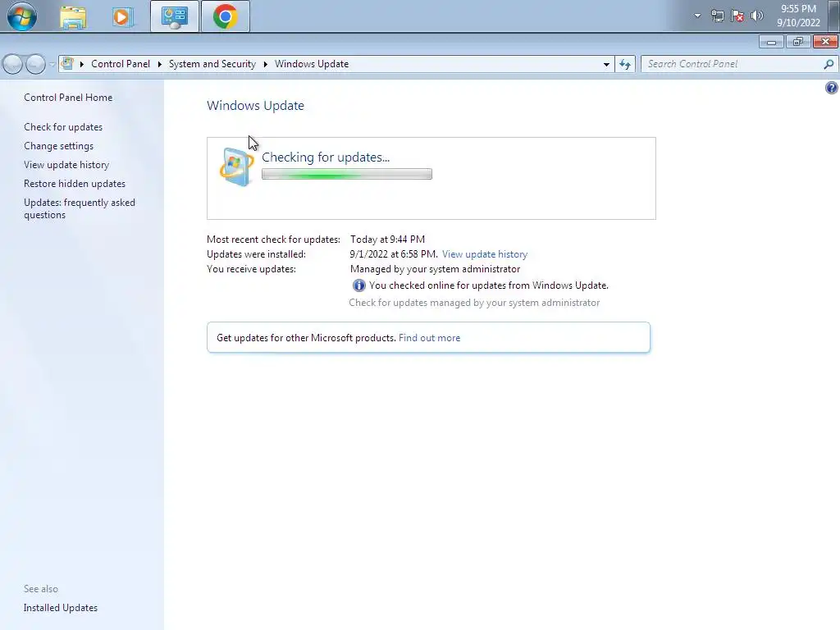The image size is (840, 630).
Task: Select the Windows Update breadcrumb
Action: tap(312, 64)
